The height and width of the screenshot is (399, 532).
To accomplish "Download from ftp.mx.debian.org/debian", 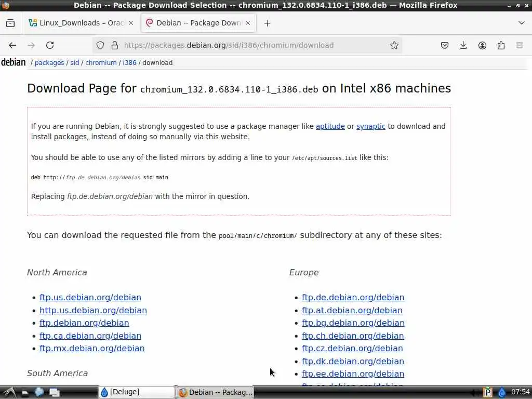I will 92,348.
